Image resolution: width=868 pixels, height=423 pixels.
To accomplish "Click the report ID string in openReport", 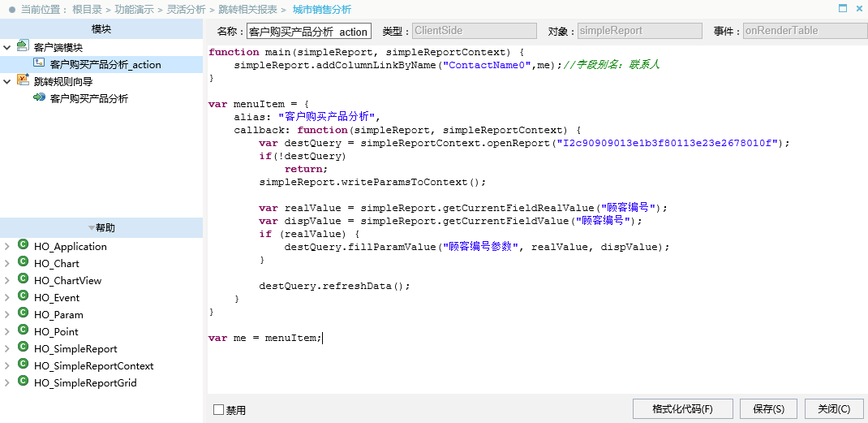I will [668, 143].
